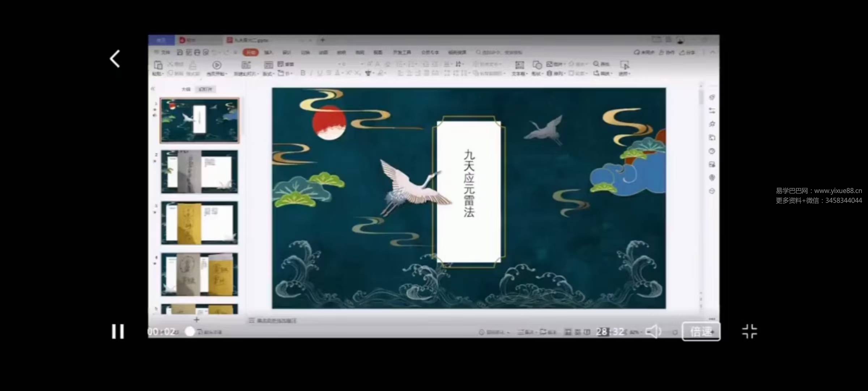
Task: Mute the video using speaker icon
Action: (653, 331)
